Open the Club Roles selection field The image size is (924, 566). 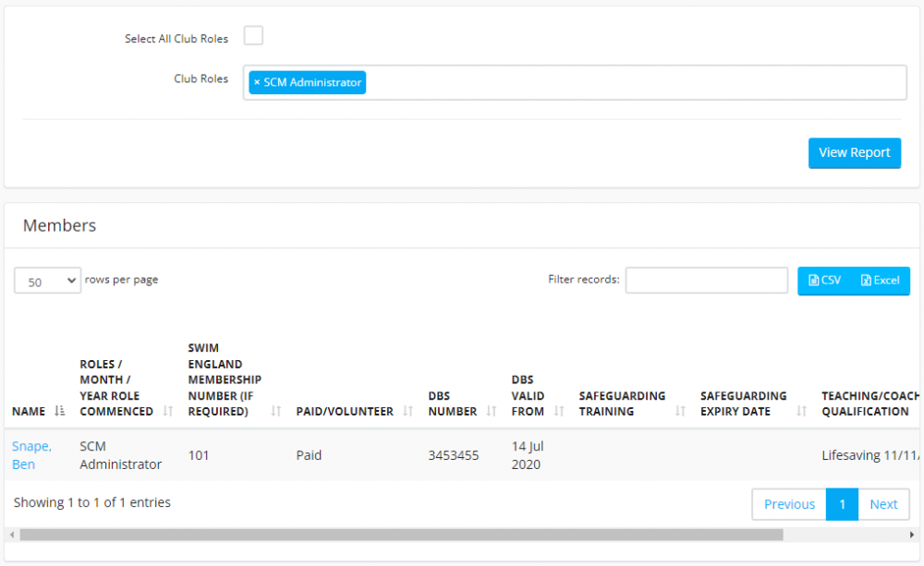tap(628, 83)
